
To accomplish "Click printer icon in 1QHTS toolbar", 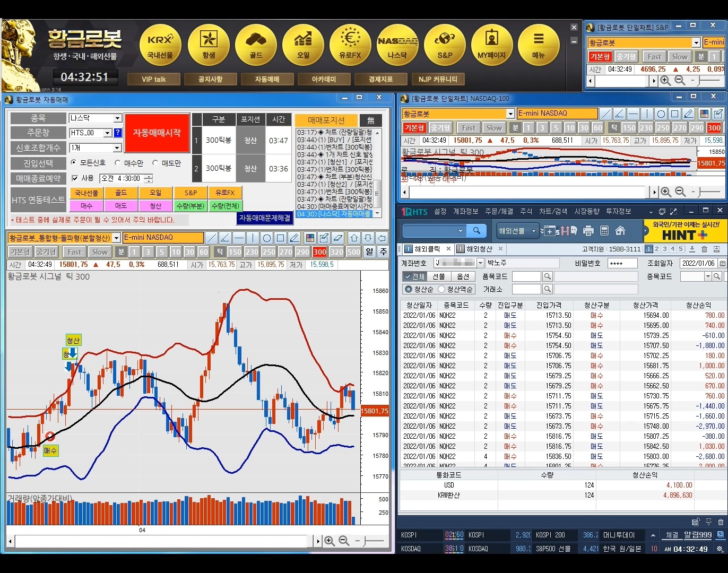I will pyautogui.click(x=588, y=231).
